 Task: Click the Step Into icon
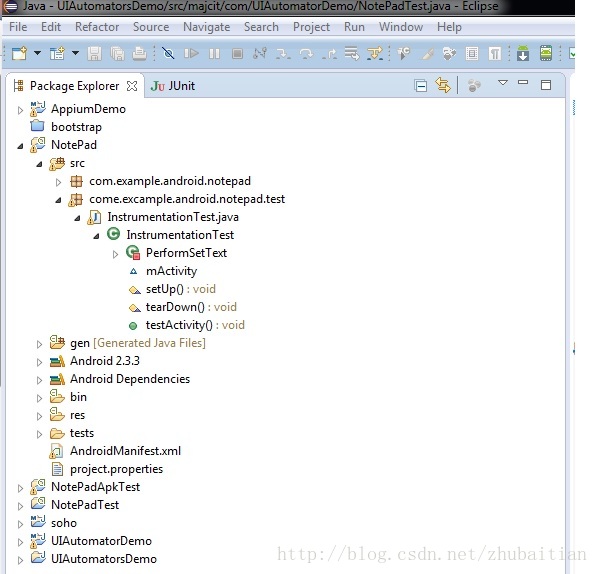[283, 53]
